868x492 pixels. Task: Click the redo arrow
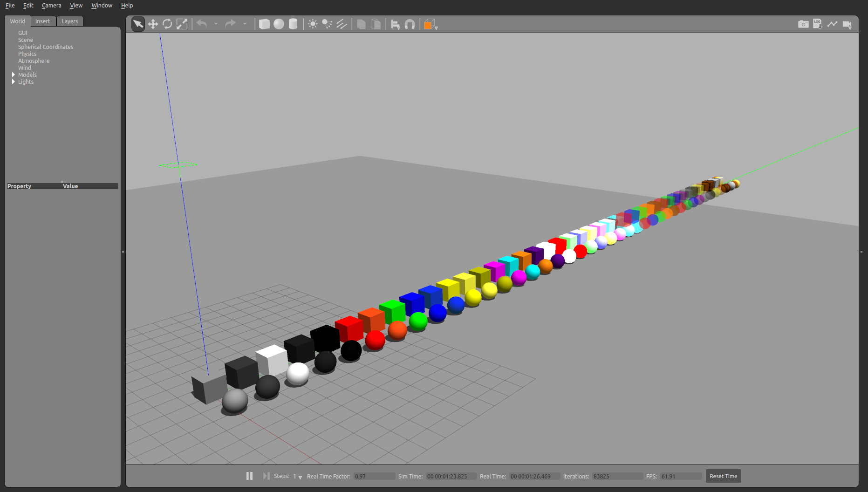pyautogui.click(x=230, y=24)
